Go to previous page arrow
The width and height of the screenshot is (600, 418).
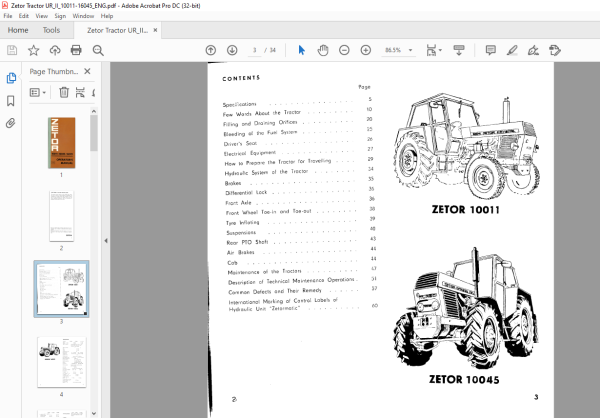211,50
